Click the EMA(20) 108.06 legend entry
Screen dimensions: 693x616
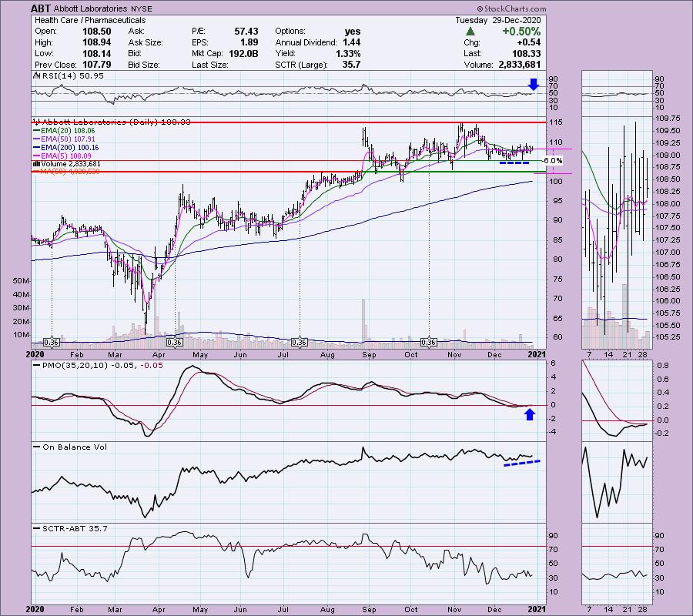tap(64, 131)
